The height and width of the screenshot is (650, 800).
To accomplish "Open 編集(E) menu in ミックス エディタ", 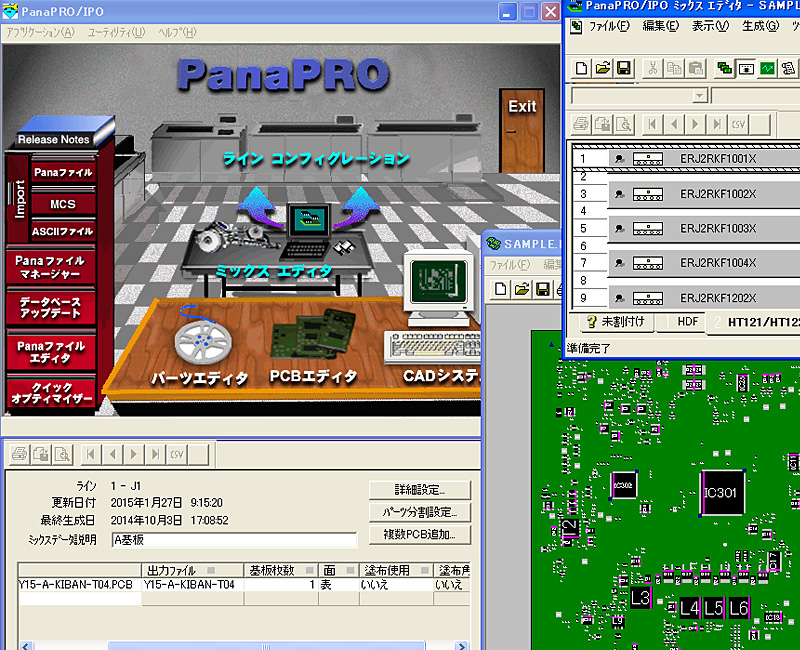I will [x=660, y=26].
